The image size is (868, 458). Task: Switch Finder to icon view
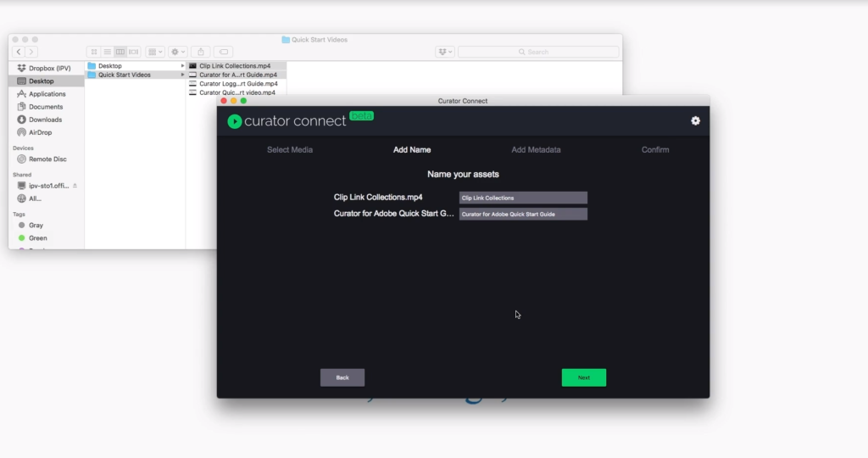[x=93, y=52]
